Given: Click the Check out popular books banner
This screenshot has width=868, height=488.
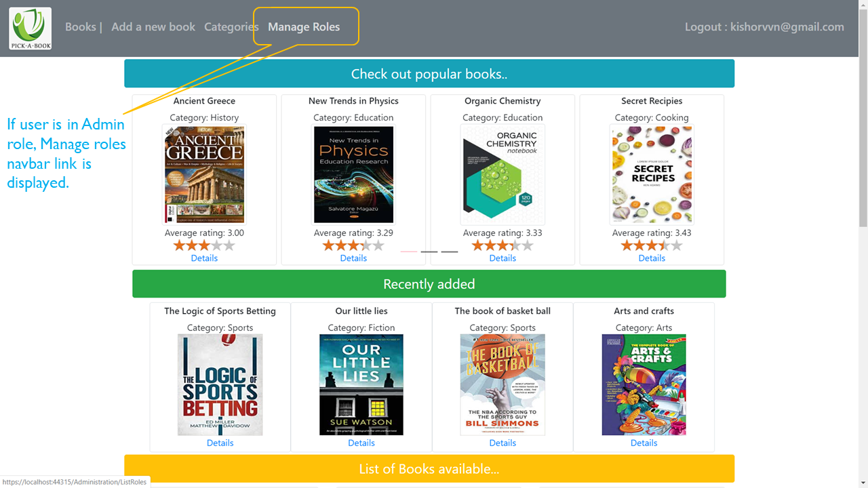Looking at the screenshot, I should [429, 74].
